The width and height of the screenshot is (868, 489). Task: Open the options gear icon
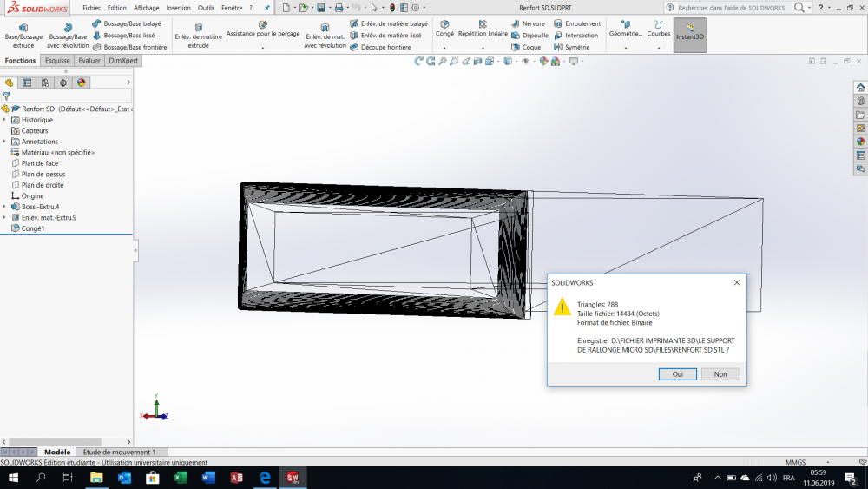[x=415, y=8]
